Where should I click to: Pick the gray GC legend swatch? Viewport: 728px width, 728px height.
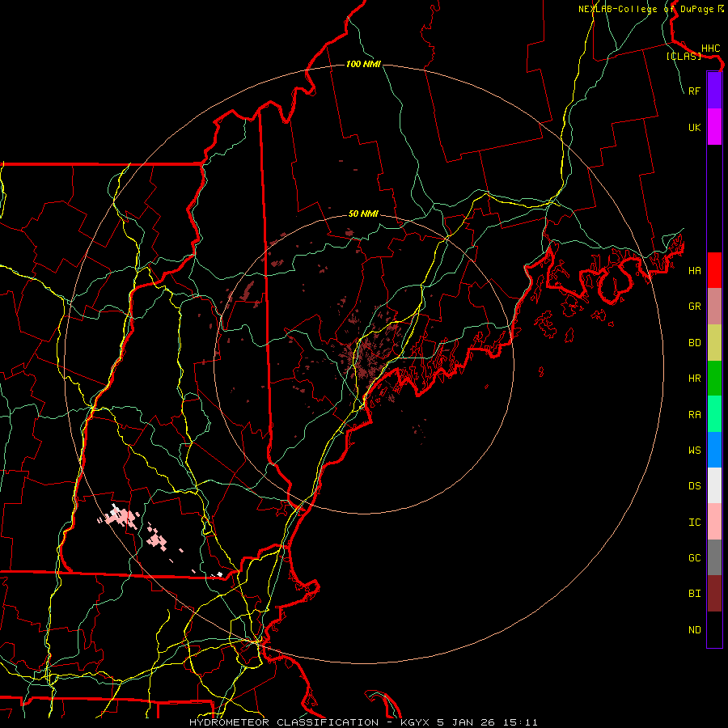click(714, 557)
